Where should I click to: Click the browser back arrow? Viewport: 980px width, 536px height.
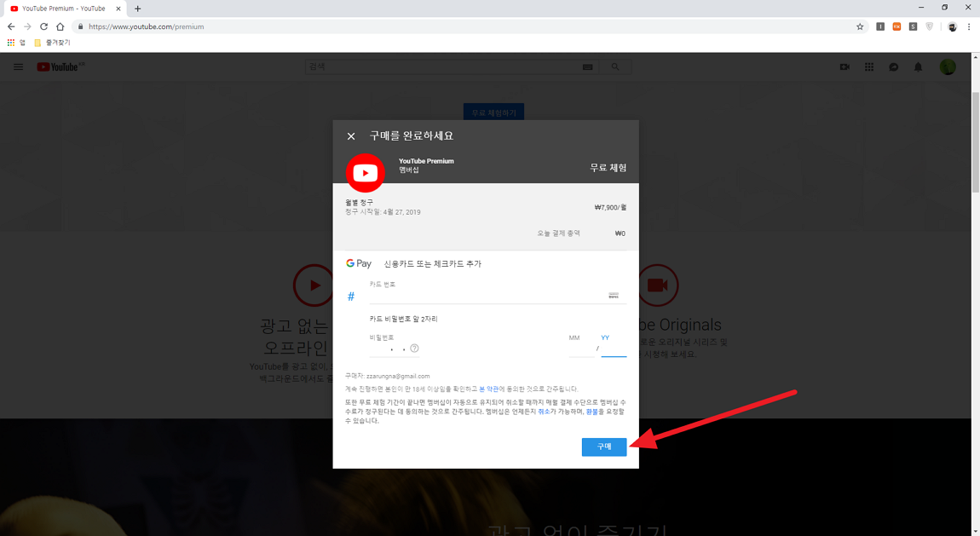pos(10,26)
